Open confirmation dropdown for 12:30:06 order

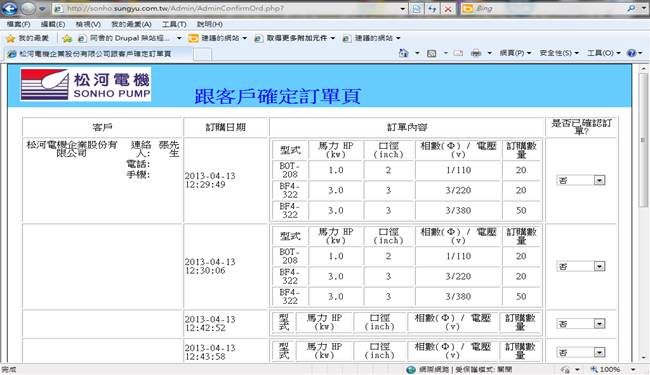point(599,266)
